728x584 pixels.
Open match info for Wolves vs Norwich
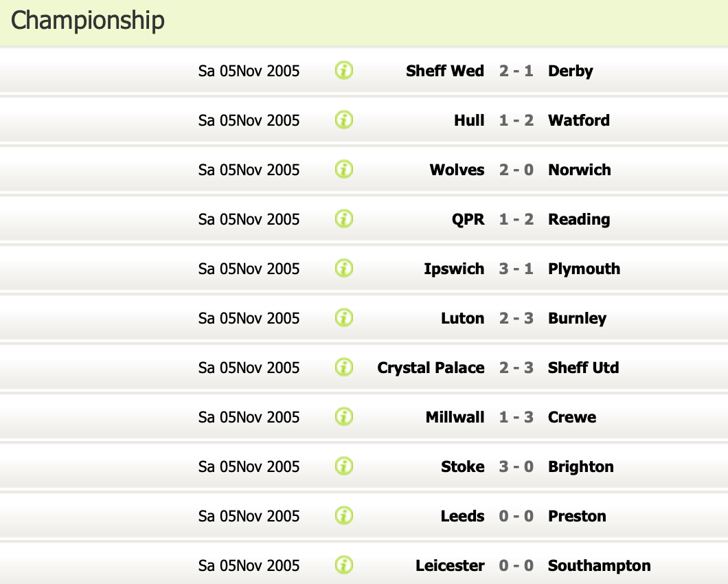(x=344, y=170)
